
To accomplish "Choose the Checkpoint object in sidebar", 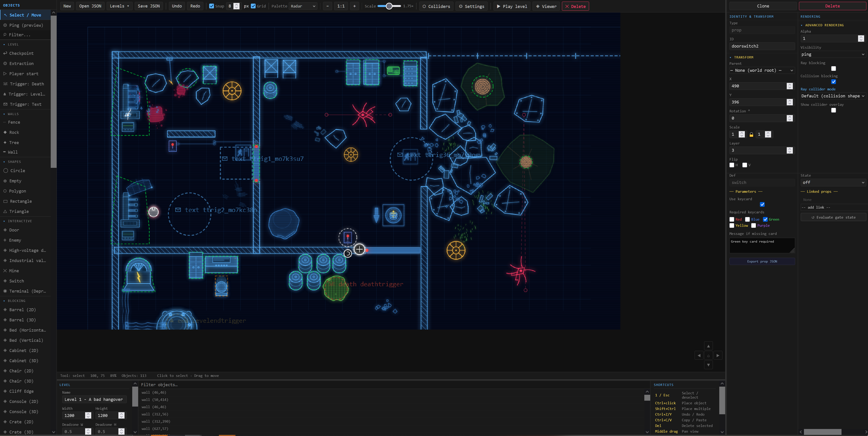I will point(25,53).
